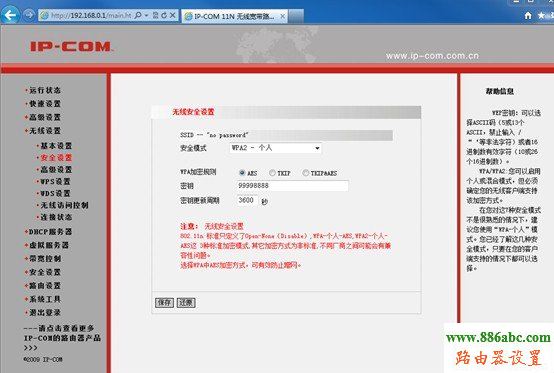Open 高级设置 under wireless settings
Image resolution: width=554 pixels, height=373 pixels.
tap(56, 170)
